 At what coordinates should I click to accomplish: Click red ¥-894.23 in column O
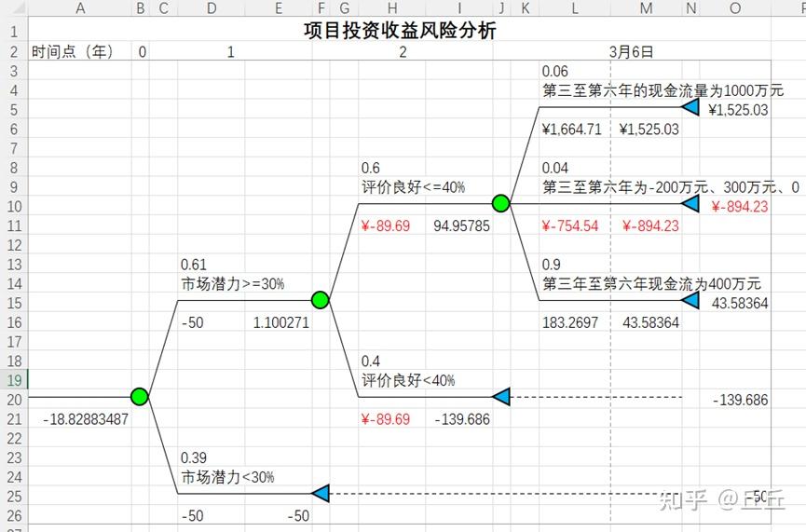tap(740, 207)
